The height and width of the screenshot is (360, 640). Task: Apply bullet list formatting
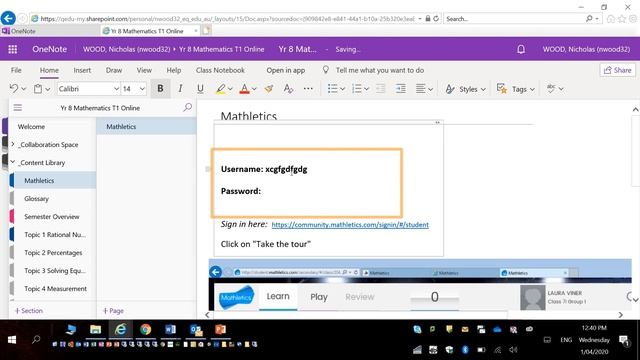click(x=333, y=89)
